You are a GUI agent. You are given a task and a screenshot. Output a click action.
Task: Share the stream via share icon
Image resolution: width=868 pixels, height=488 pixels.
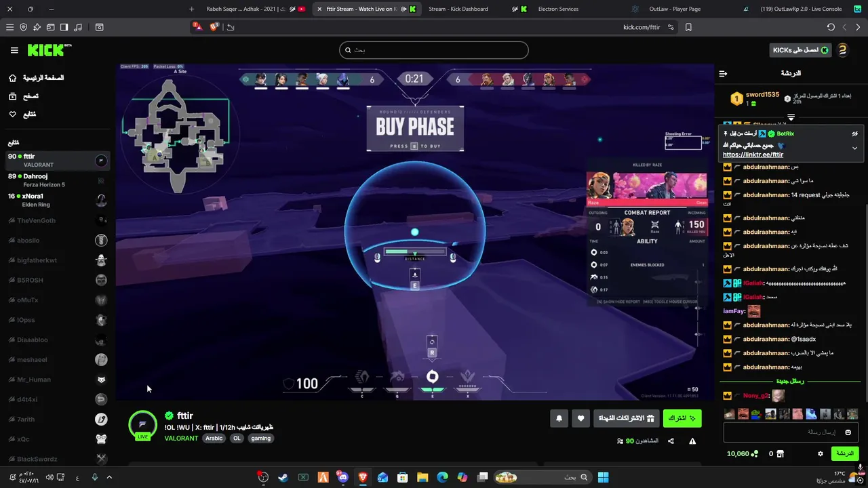(x=671, y=441)
